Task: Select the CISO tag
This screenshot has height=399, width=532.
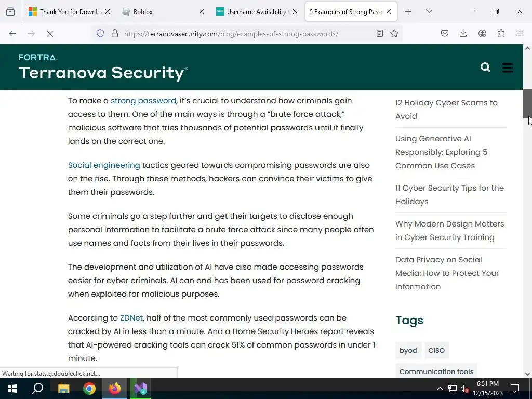Action: point(436,351)
